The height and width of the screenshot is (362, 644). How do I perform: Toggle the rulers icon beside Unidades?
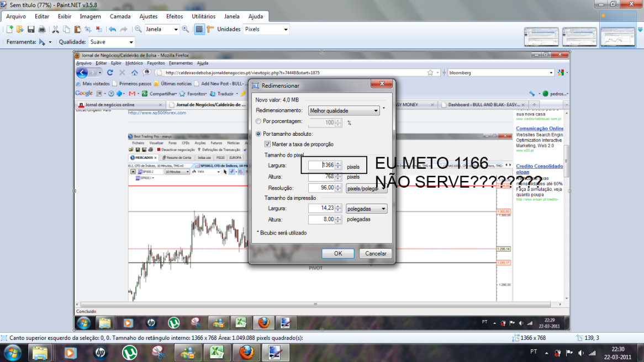[x=210, y=29]
